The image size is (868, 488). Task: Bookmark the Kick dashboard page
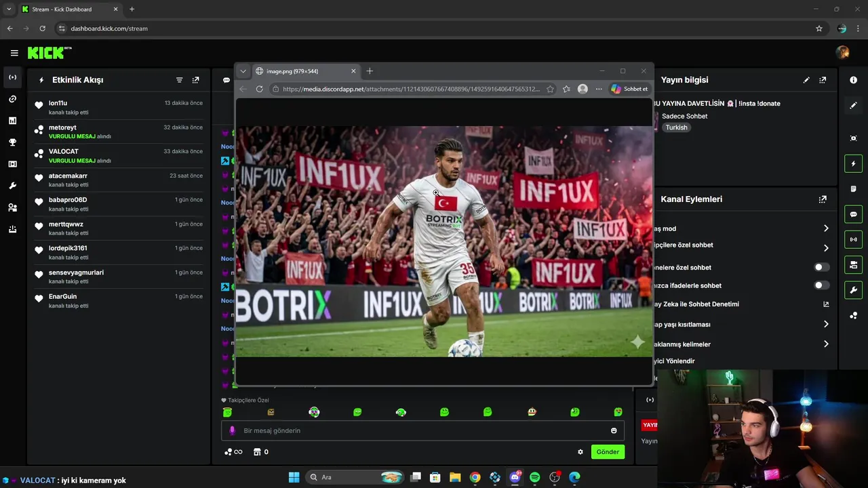(819, 28)
